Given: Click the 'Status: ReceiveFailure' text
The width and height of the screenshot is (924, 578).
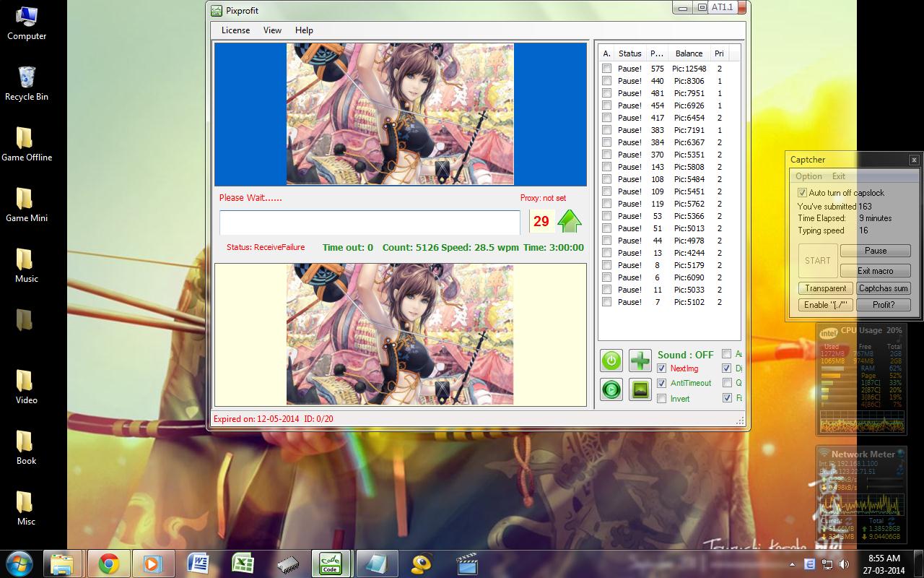Looking at the screenshot, I should click(x=266, y=247).
